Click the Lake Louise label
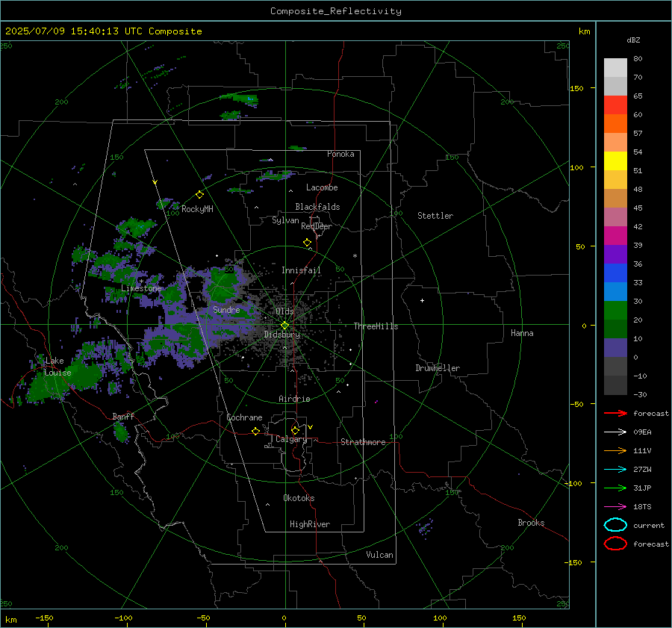Viewport: 672px width, 628px height. (x=57, y=367)
